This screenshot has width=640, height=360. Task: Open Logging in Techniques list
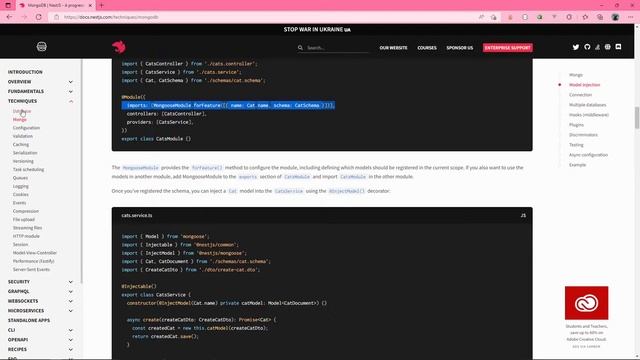click(20, 186)
